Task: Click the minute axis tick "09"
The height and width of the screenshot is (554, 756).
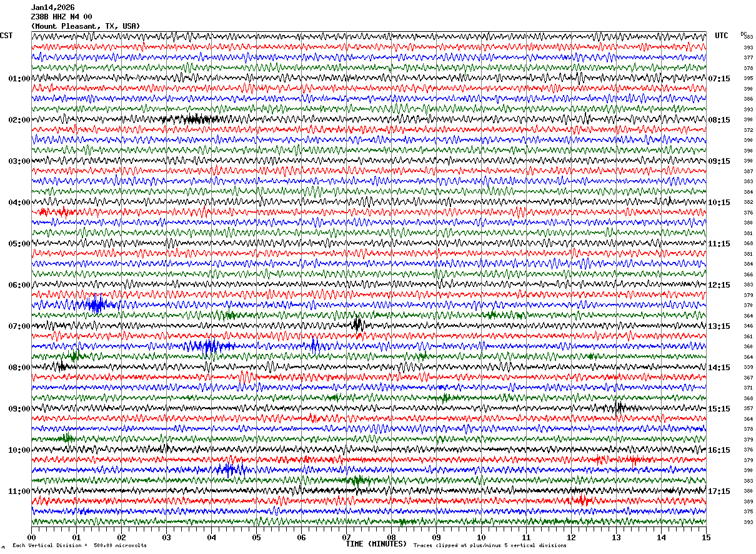Action: 436,537
